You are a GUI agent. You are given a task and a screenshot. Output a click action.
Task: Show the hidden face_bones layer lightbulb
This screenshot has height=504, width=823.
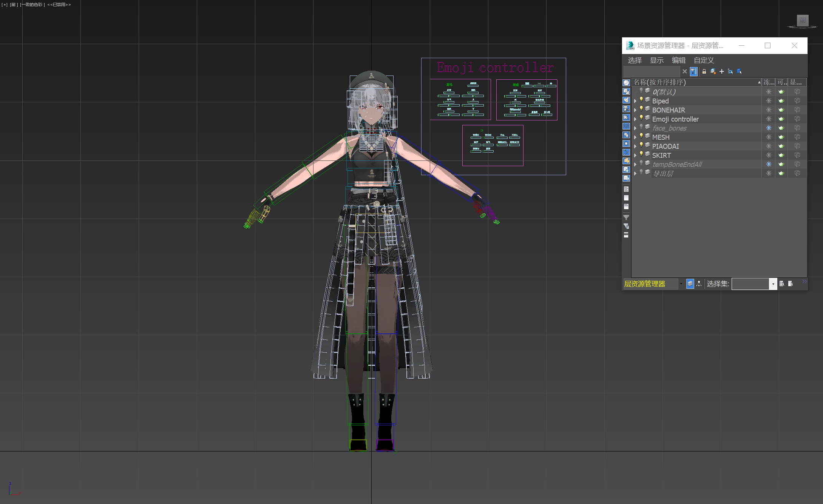(x=641, y=127)
